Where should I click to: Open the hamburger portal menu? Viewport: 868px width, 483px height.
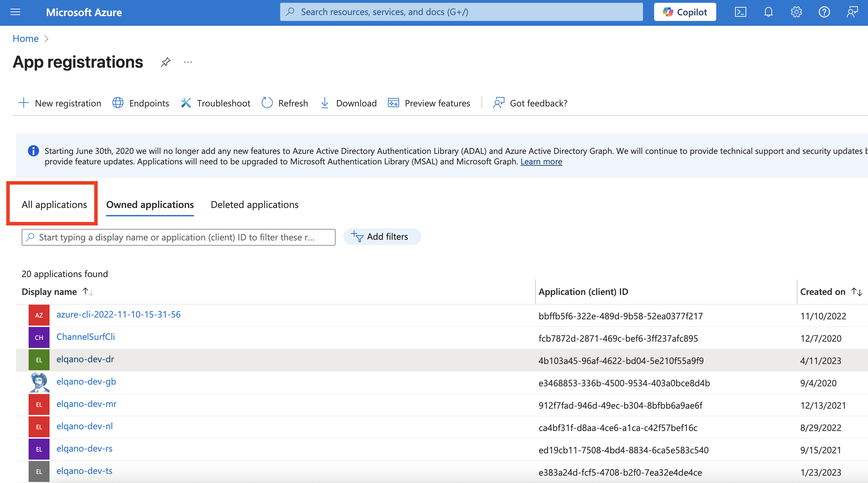pyautogui.click(x=15, y=12)
